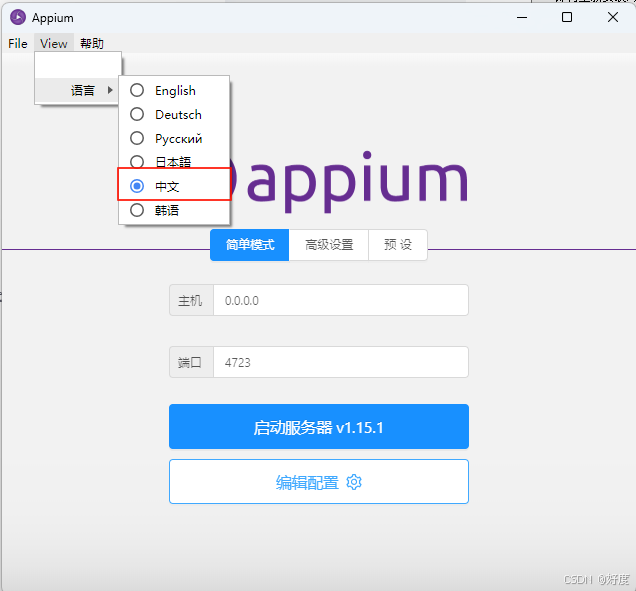Click the Appium logo icon in title bar

click(18, 17)
